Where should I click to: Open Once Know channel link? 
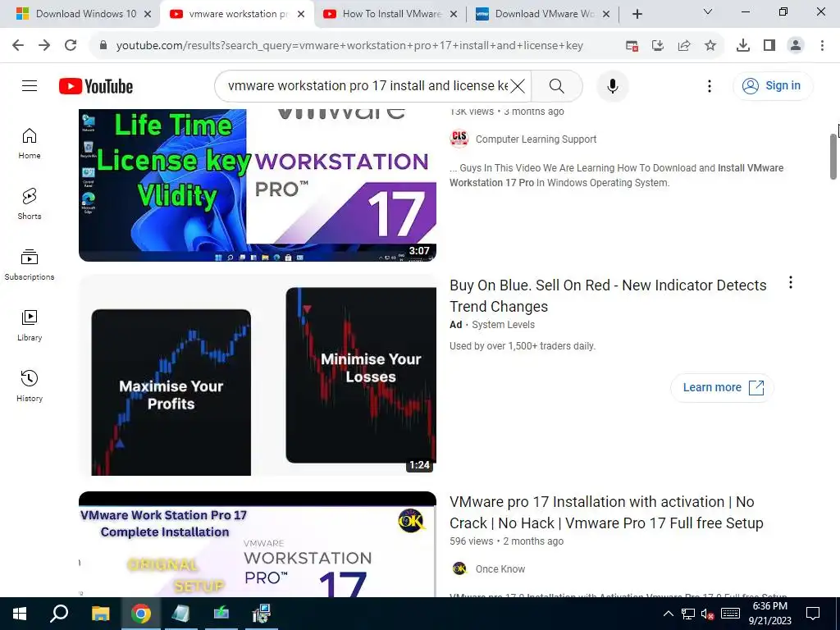500,569
